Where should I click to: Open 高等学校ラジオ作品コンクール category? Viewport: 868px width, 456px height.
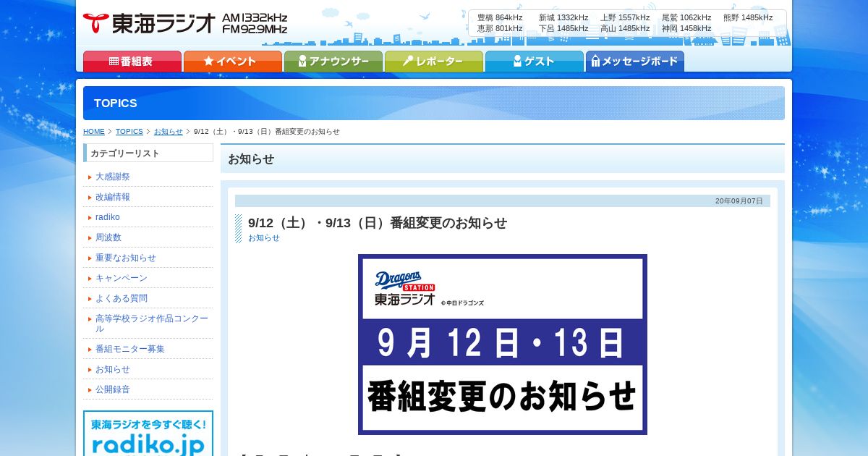152,324
